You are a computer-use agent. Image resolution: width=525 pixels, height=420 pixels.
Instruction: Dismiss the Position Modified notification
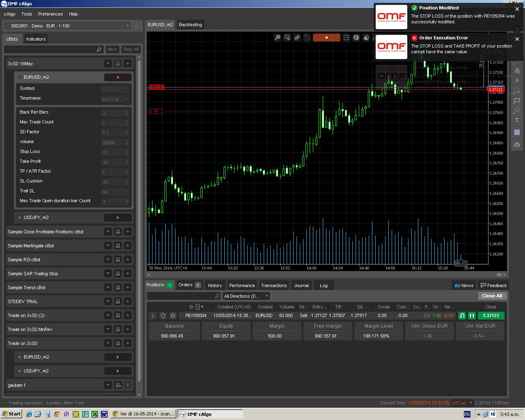tap(517, 9)
